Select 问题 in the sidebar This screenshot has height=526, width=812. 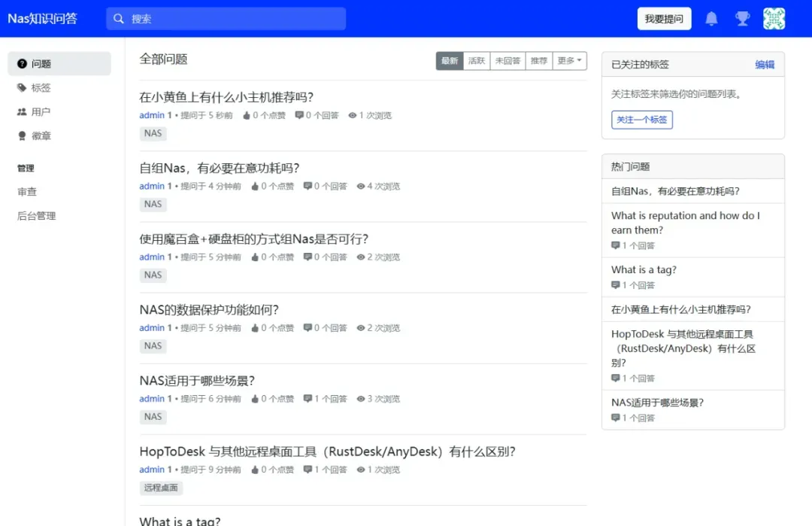pos(41,64)
